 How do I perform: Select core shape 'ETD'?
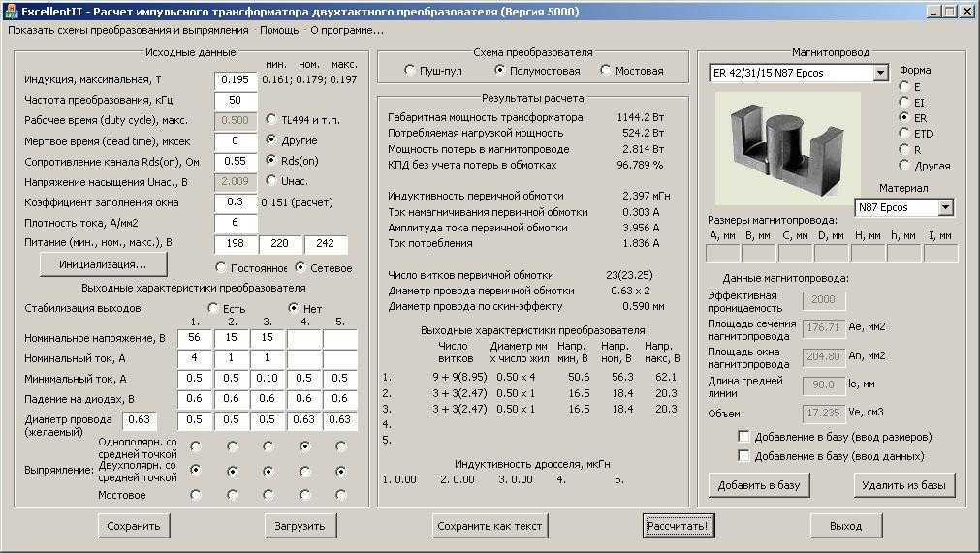click(903, 133)
